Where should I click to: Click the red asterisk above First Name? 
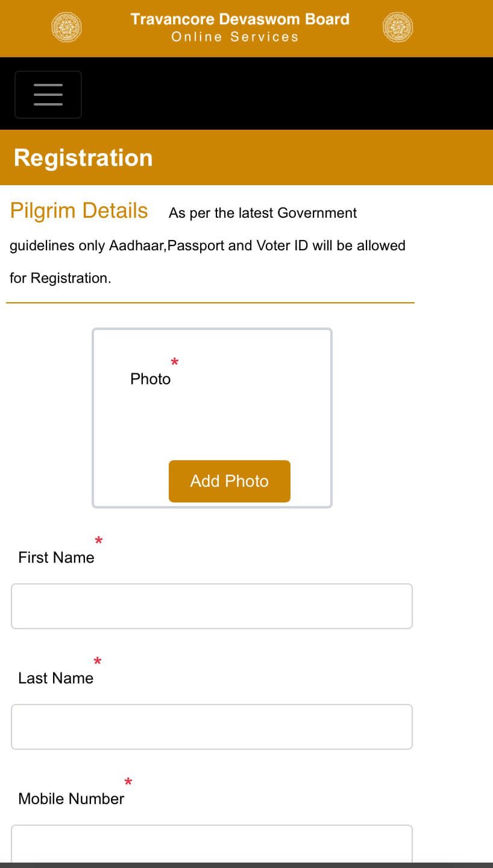(x=99, y=541)
